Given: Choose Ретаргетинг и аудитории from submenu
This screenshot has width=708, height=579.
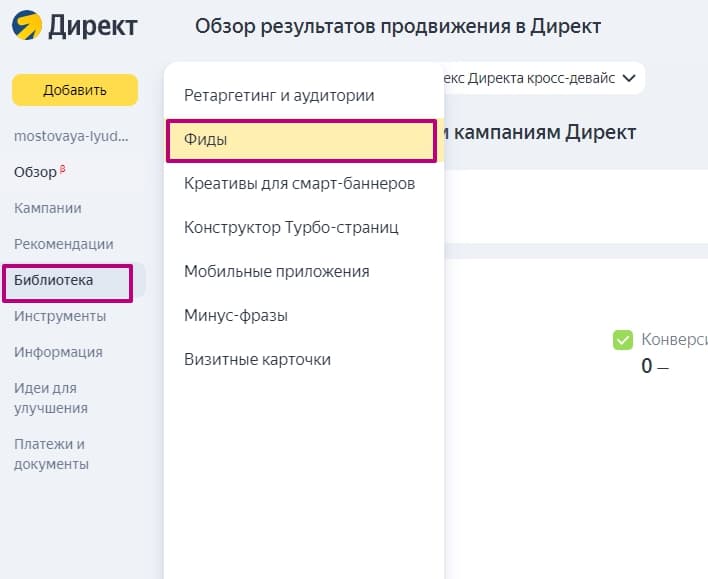Looking at the screenshot, I should pos(279,95).
